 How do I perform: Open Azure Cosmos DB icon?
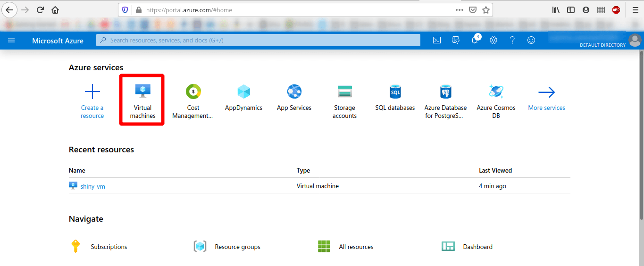coord(496,91)
